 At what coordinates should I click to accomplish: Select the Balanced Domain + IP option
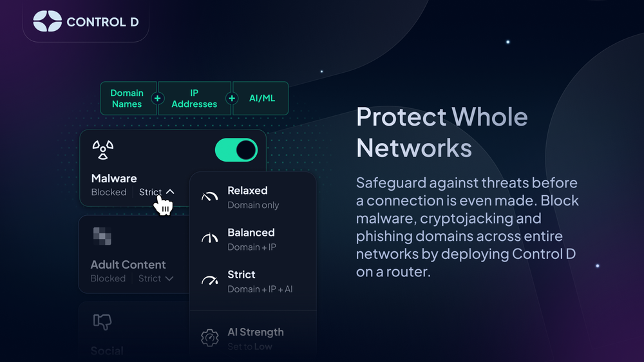(x=251, y=239)
